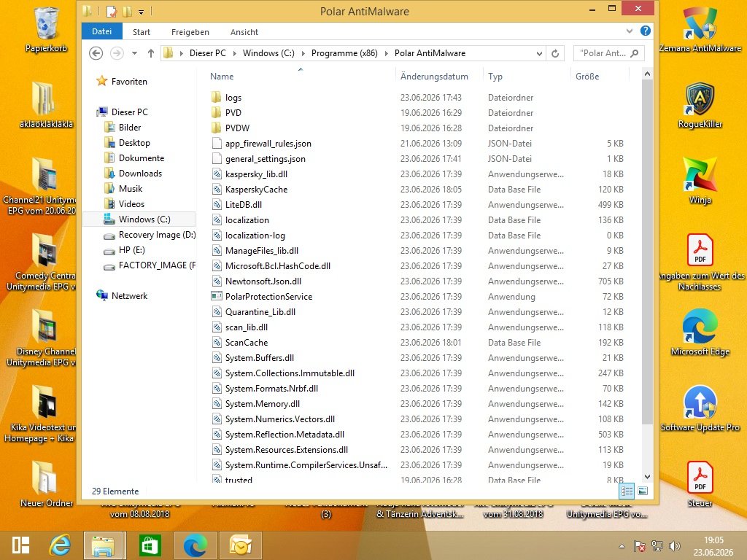Screen dimensions: 747x560
Task: Select HP (E:) drive in navigation pane
Action: (131, 250)
